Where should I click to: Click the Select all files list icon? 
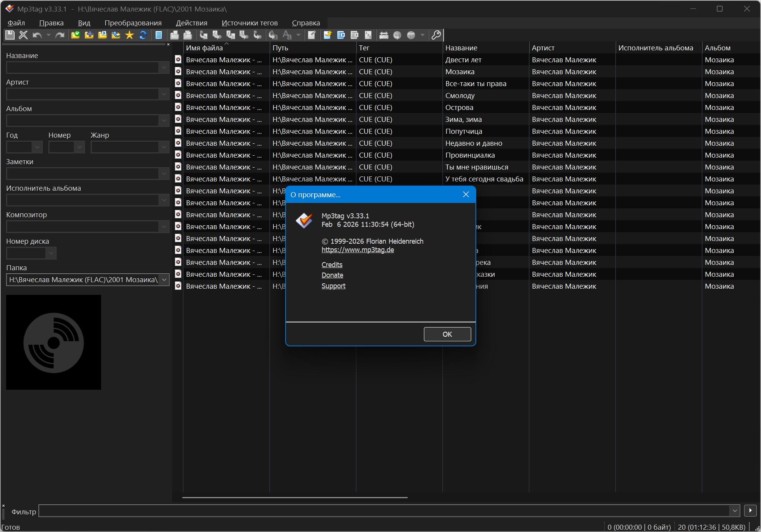click(158, 35)
